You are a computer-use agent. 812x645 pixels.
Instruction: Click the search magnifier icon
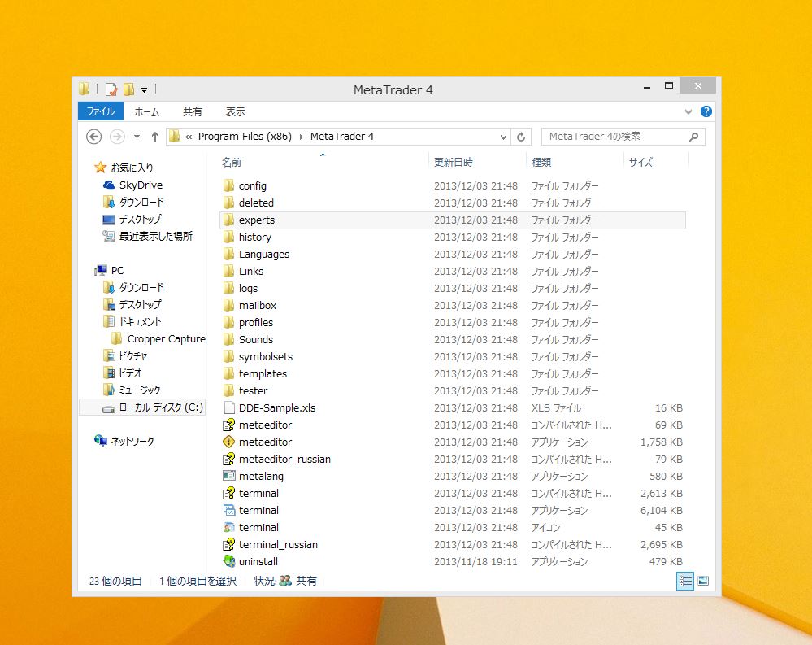[x=693, y=137]
